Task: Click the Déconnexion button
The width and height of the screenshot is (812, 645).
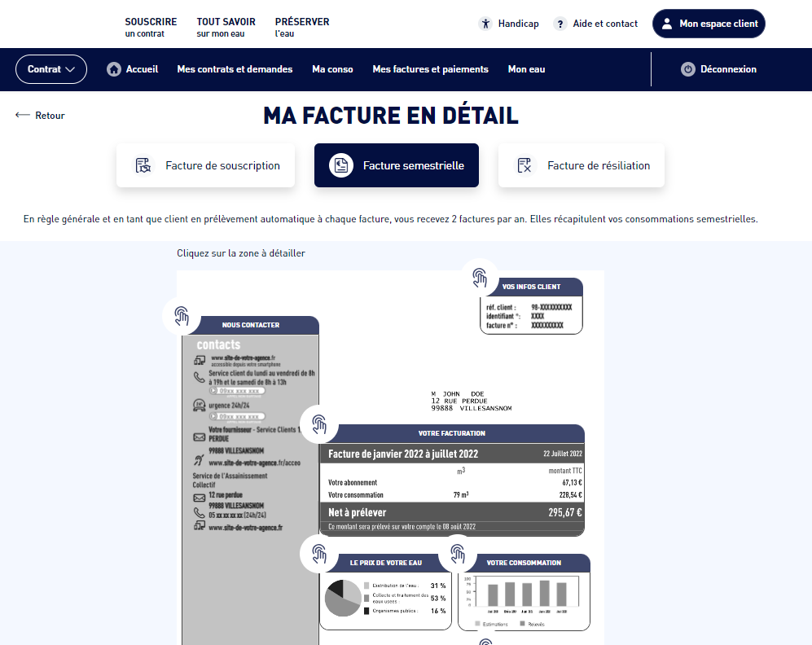Action: [718, 69]
